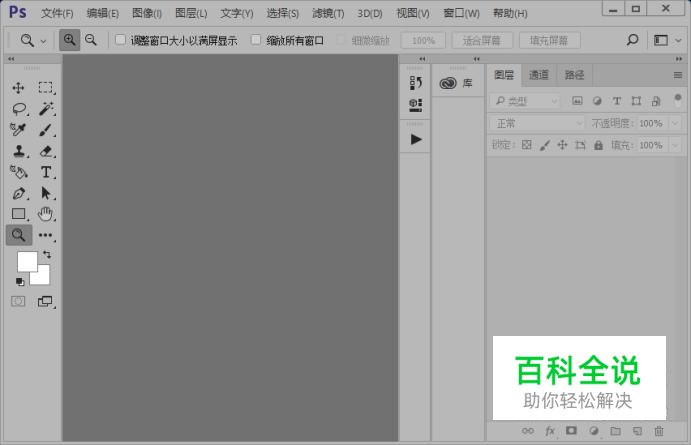Lock transparent pixels

[x=527, y=145]
